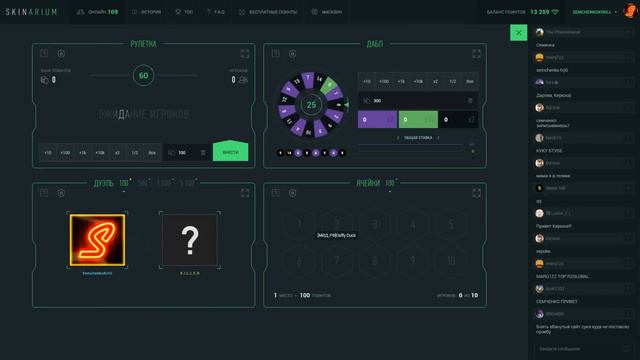The image size is (640, 360).
Task: Select the Дуэль 1 000 stake tab
Action: pos(164,183)
